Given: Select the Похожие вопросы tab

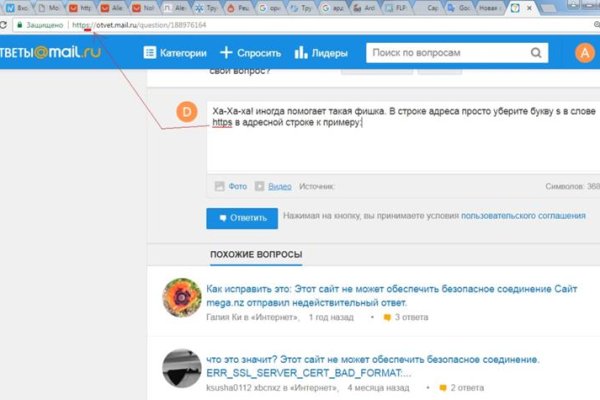Looking at the screenshot, I should (256, 256).
